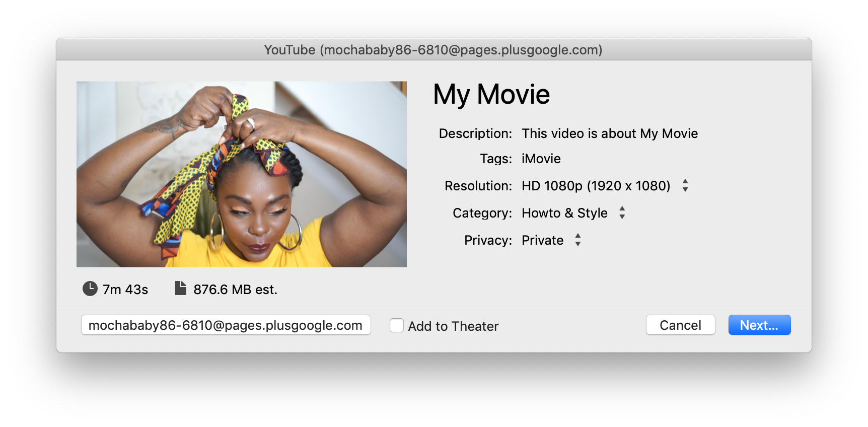868x427 pixels.
Task: Click the video preview thumbnail
Action: pos(242,174)
